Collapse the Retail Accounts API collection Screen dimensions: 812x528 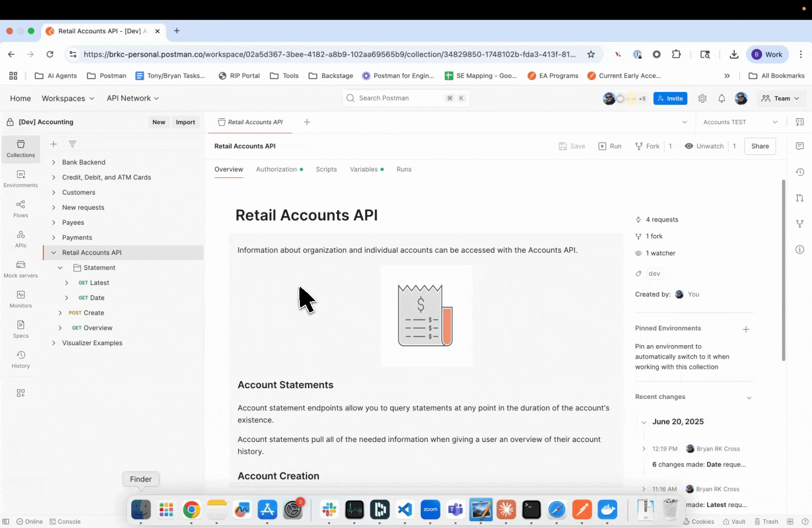pos(54,253)
